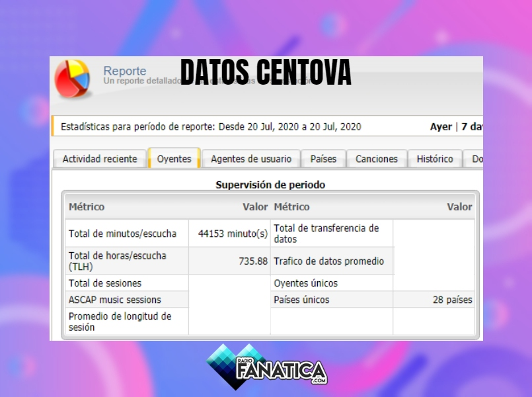Click the report period statistics text
Screen dimensions: 532x397
pos(211,126)
